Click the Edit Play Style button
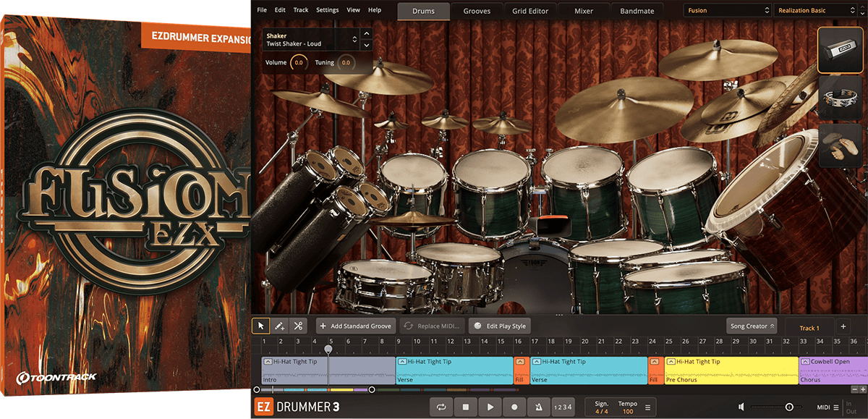The image size is (868, 419). pyautogui.click(x=500, y=326)
